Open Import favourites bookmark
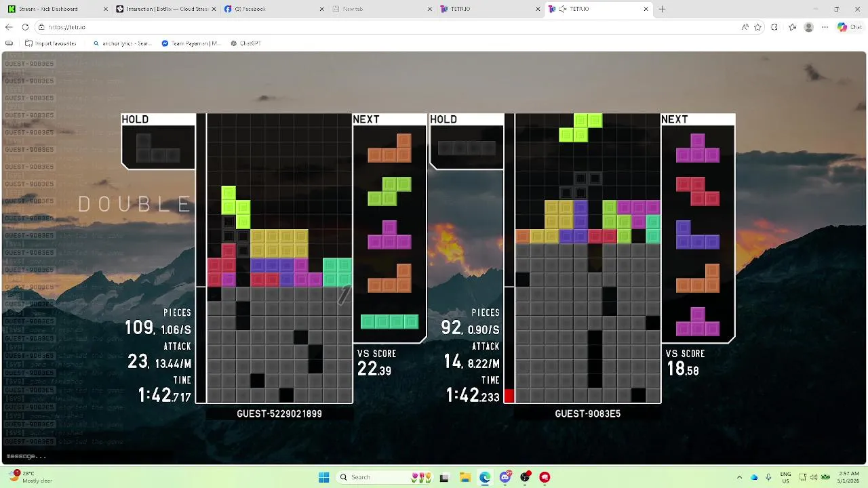The width and height of the screenshot is (868, 488). (51, 43)
